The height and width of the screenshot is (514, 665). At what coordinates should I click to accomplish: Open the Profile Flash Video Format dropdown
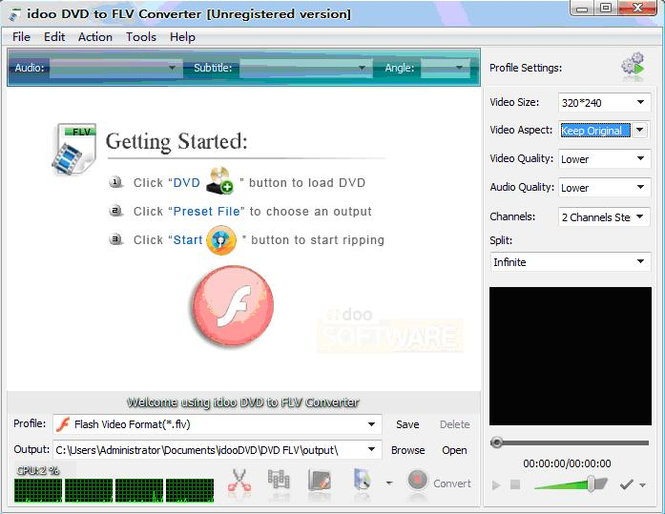click(217, 424)
